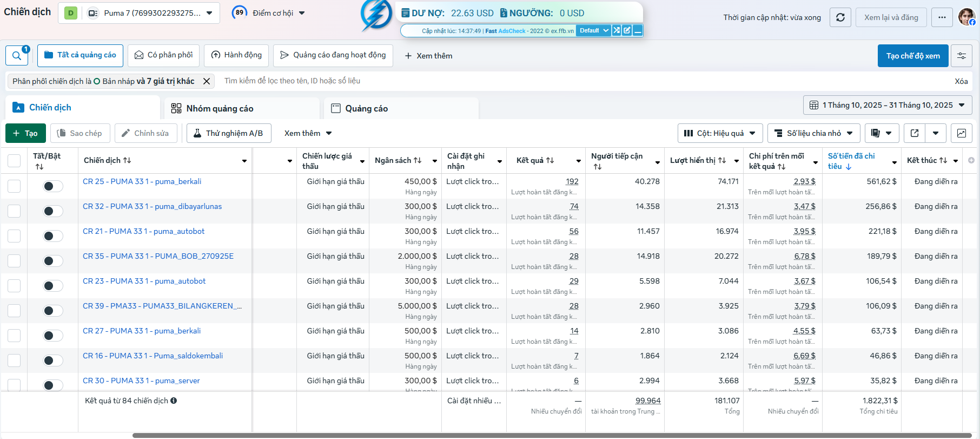Switch to the Nhóm quảng cáo tab
Viewport: 980px width, 439px height.
242,108
